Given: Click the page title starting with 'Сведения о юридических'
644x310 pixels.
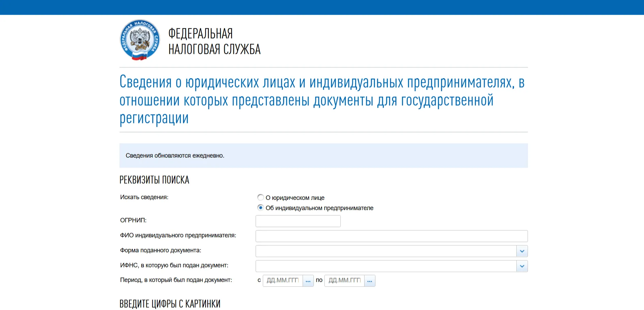Looking at the screenshot, I should pyautogui.click(x=322, y=100).
